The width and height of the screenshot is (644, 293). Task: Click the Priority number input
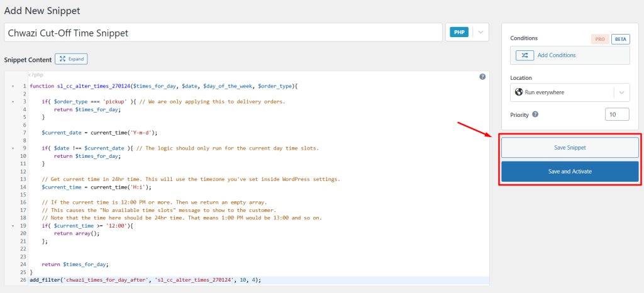(x=617, y=115)
